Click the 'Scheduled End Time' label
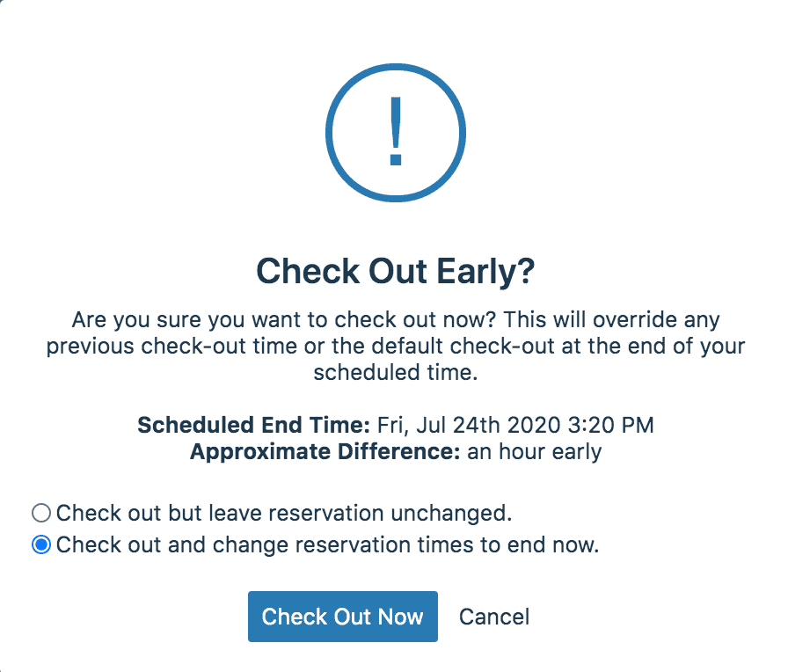This screenshot has height=672, width=788. [256, 425]
